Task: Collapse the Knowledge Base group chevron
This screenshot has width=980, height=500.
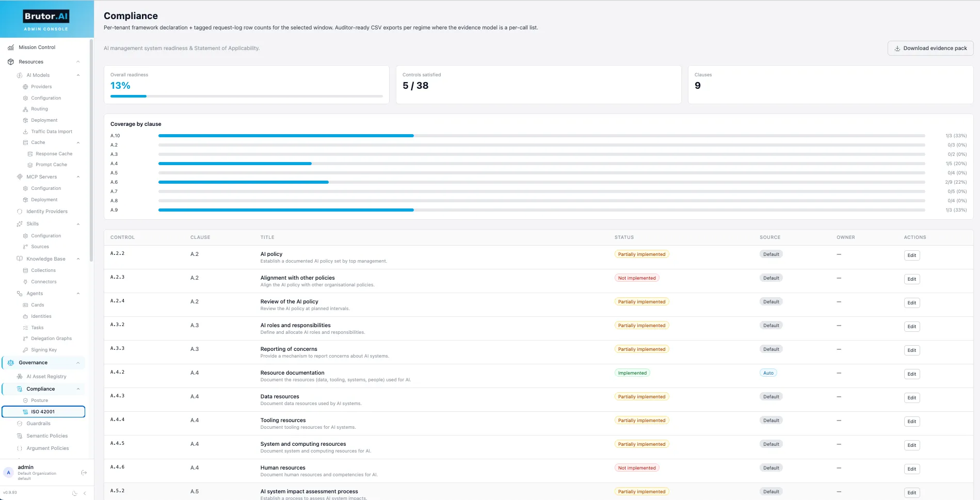Action: click(78, 259)
